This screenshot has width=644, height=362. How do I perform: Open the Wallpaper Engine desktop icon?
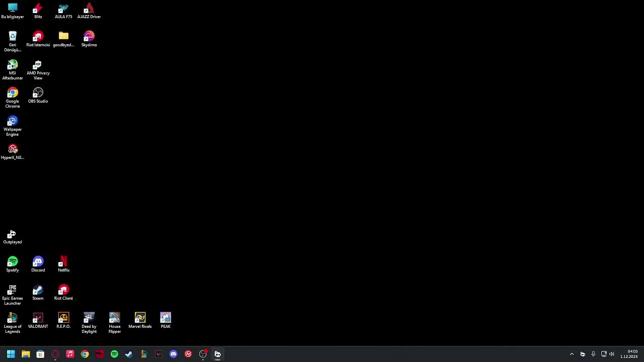pyautogui.click(x=13, y=126)
